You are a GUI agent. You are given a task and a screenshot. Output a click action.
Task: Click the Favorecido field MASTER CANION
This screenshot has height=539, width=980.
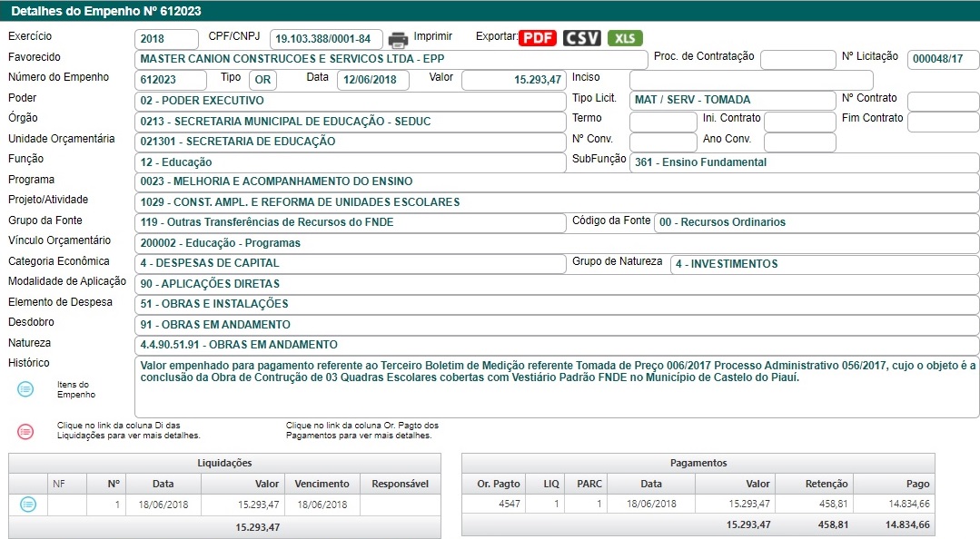pos(391,59)
